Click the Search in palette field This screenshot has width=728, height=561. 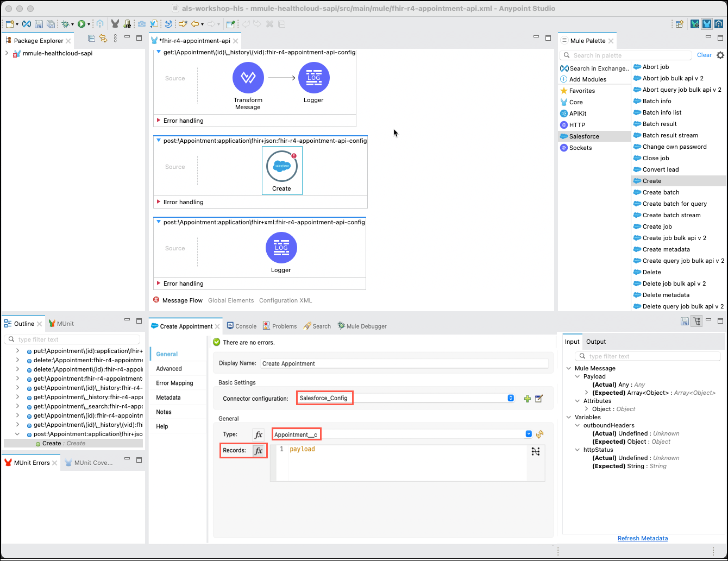(x=626, y=55)
